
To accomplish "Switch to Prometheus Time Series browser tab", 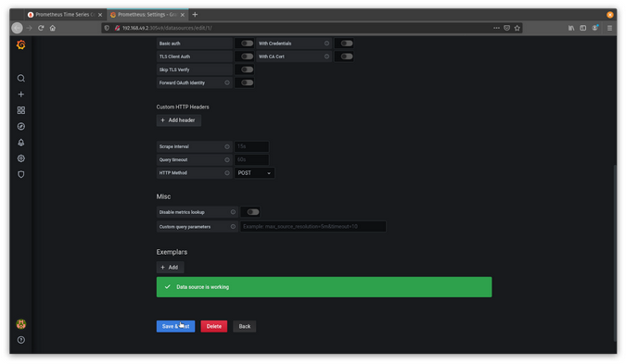I will click(x=66, y=15).
